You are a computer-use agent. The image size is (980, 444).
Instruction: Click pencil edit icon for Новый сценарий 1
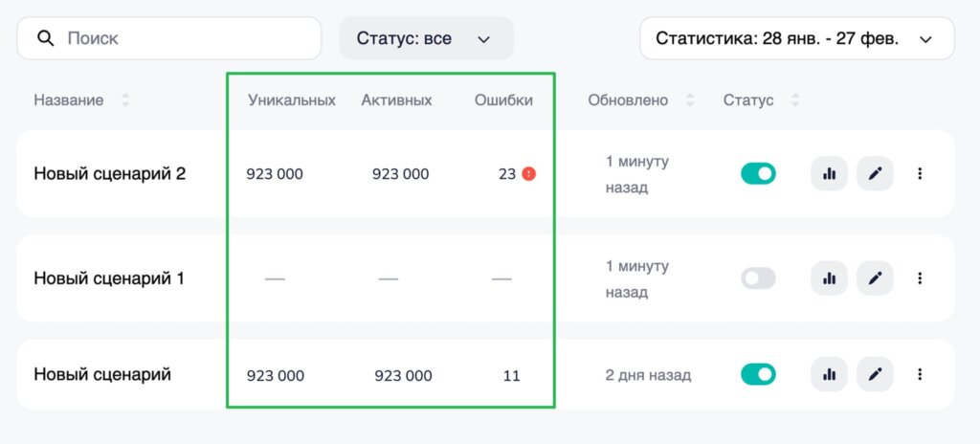pyautogui.click(x=875, y=278)
